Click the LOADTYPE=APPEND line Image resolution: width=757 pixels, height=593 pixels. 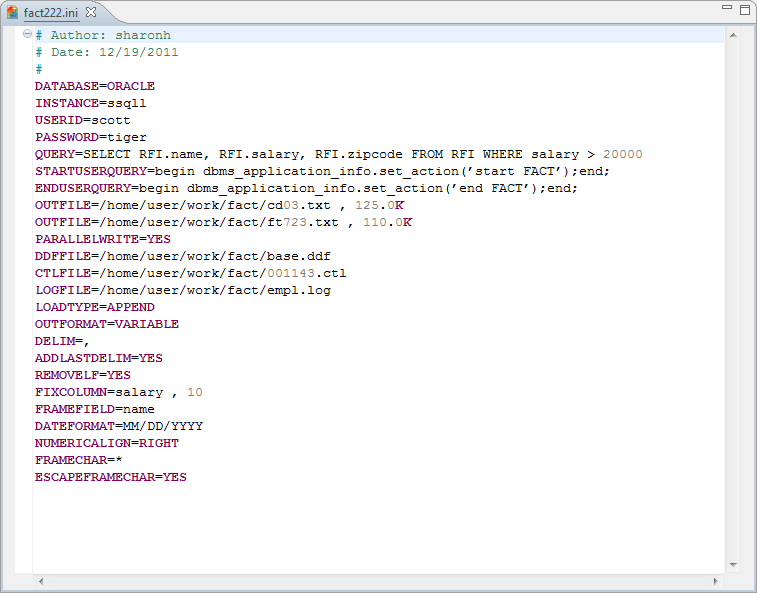(95, 307)
